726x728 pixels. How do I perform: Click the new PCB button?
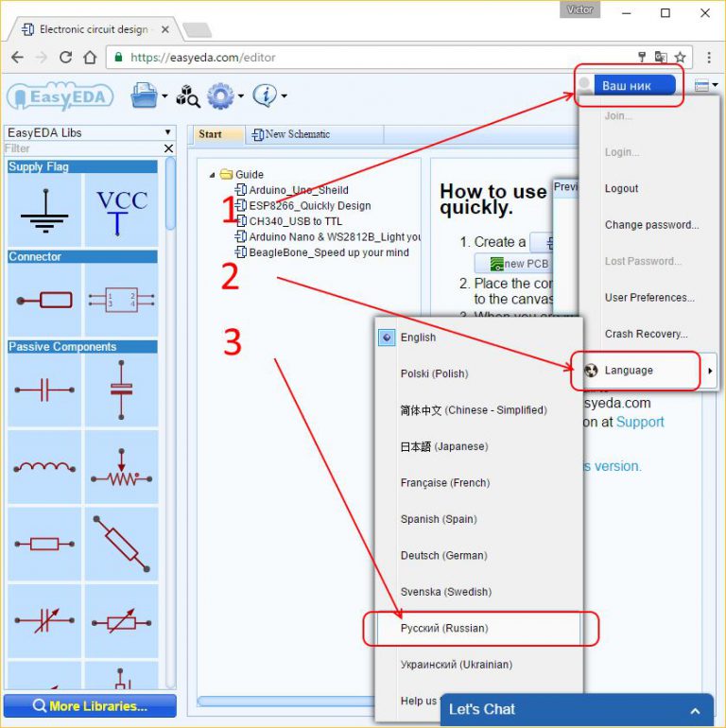click(514, 264)
